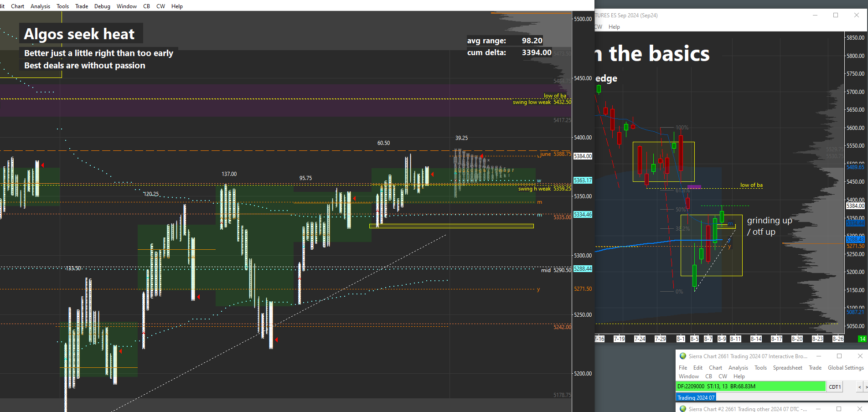Click the 7-29 date marker on time axis

[x=660, y=339]
